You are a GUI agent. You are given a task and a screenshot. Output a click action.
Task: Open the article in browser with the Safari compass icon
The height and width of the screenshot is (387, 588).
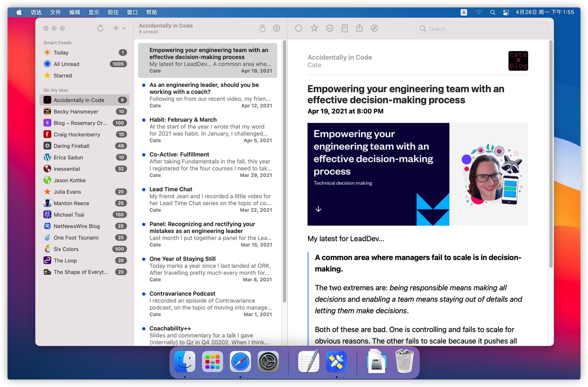374,28
